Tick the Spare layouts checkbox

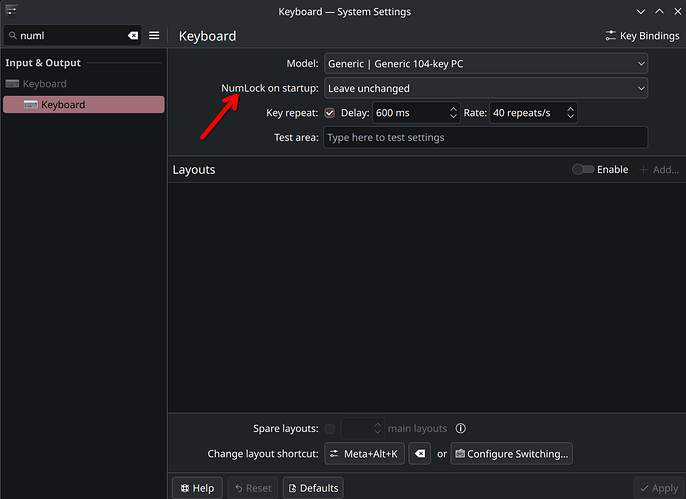(330, 429)
